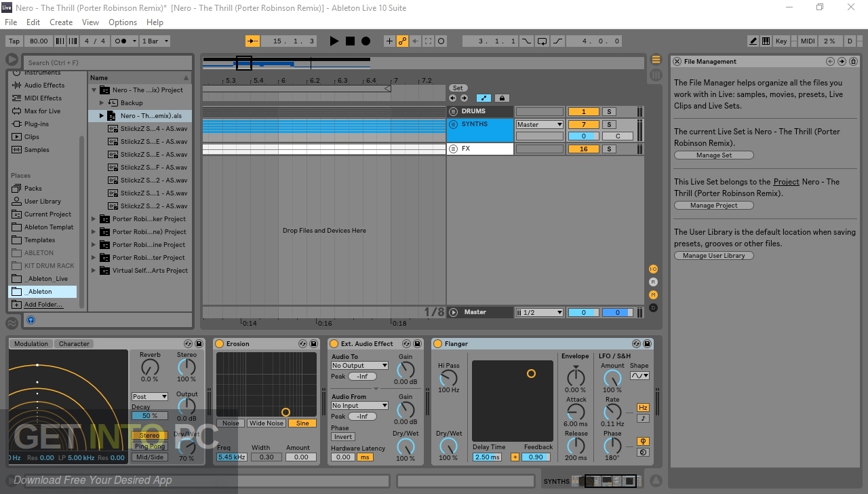
Task: Solo the SYNTHS track
Action: [610, 124]
